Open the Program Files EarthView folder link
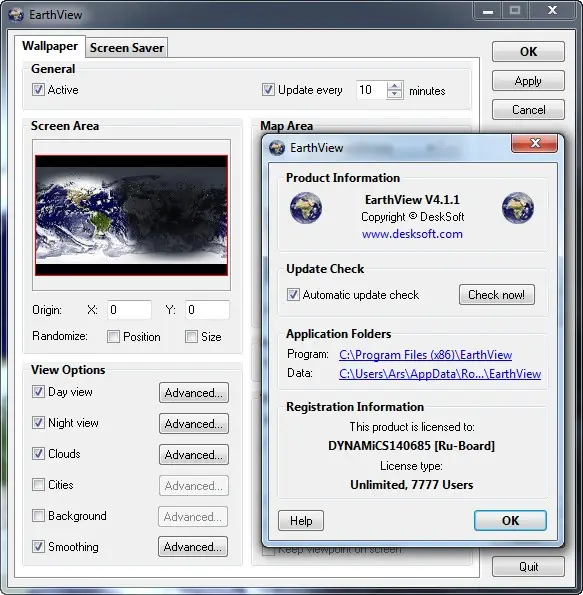This screenshot has width=583, height=595. tap(425, 355)
